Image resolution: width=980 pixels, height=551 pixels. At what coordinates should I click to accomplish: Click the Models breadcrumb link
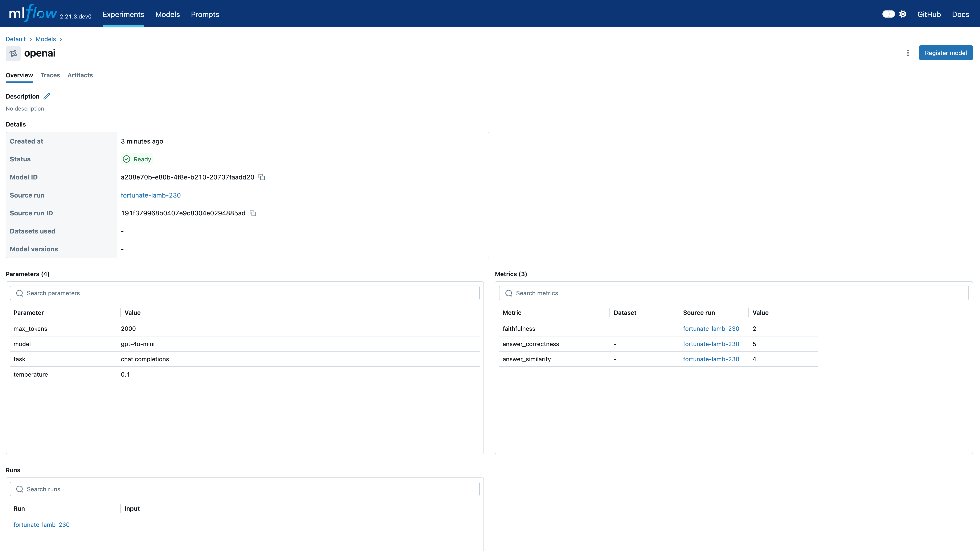pos(46,39)
